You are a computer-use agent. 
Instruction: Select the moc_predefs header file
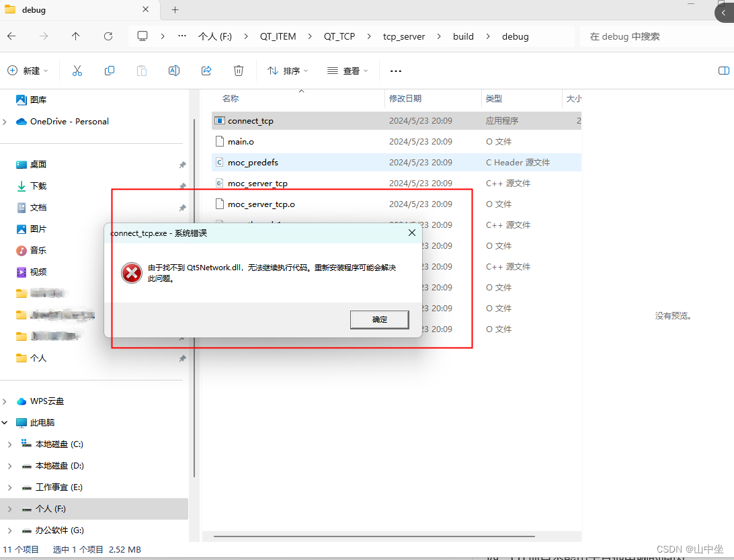397,163
